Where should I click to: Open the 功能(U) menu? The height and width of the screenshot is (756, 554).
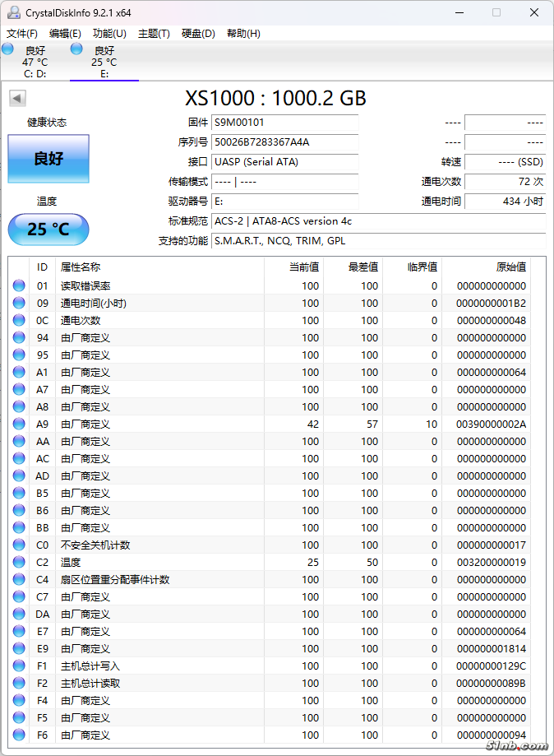[109, 34]
